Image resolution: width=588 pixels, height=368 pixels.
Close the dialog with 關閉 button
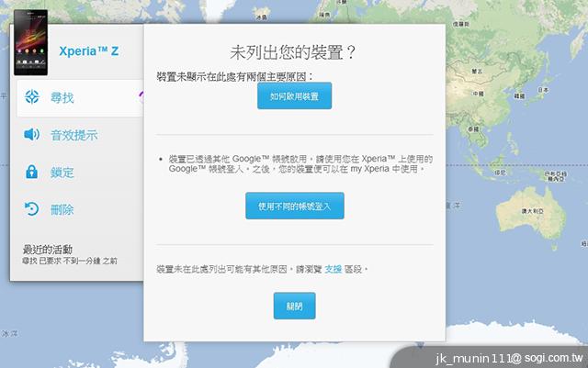[x=294, y=306]
